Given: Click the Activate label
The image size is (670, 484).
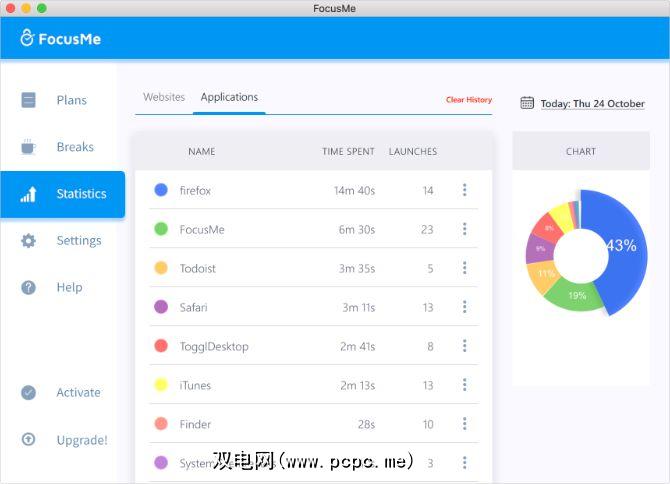Looking at the screenshot, I should click(79, 392).
